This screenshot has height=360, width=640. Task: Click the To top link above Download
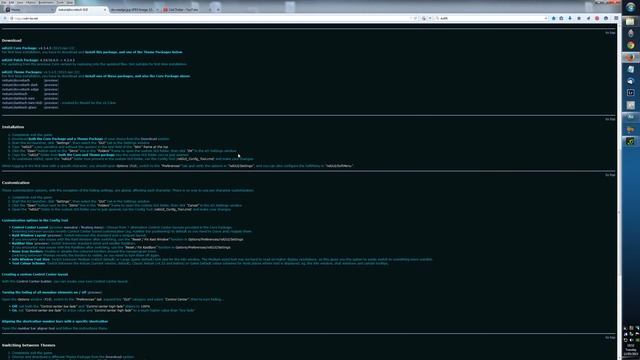[610, 33]
